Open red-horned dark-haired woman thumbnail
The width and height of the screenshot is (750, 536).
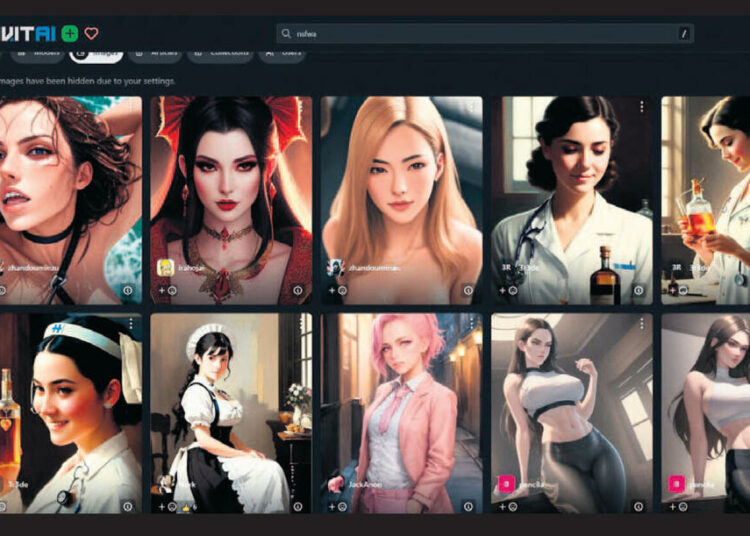231,200
